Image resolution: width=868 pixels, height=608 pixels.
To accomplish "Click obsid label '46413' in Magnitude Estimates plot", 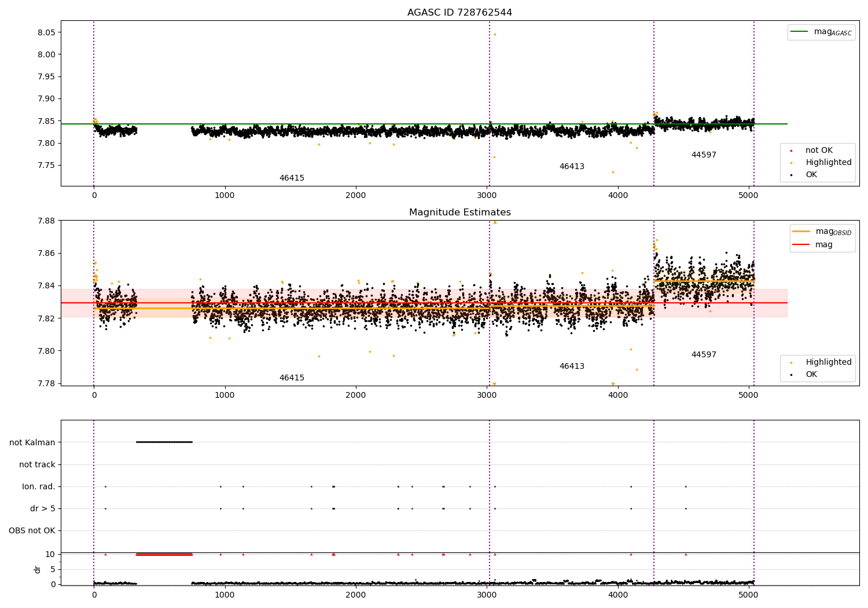I will [572, 367].
